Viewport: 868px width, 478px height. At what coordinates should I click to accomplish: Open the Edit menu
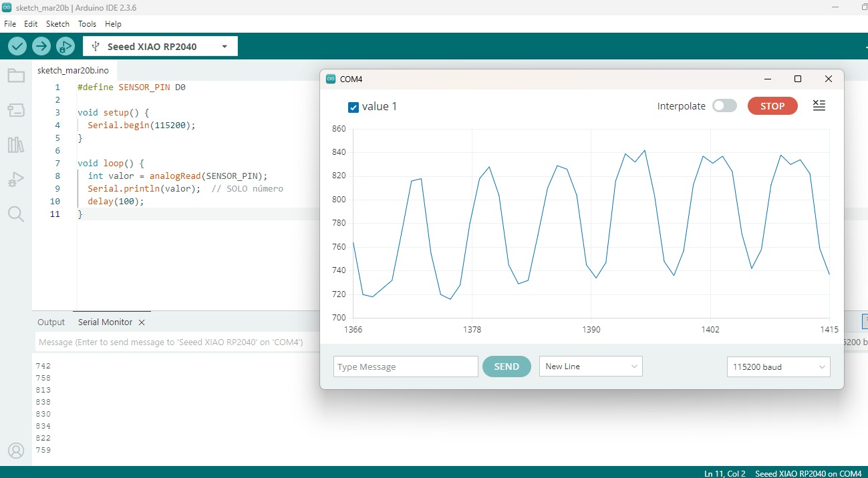click(x=31, y=23)
